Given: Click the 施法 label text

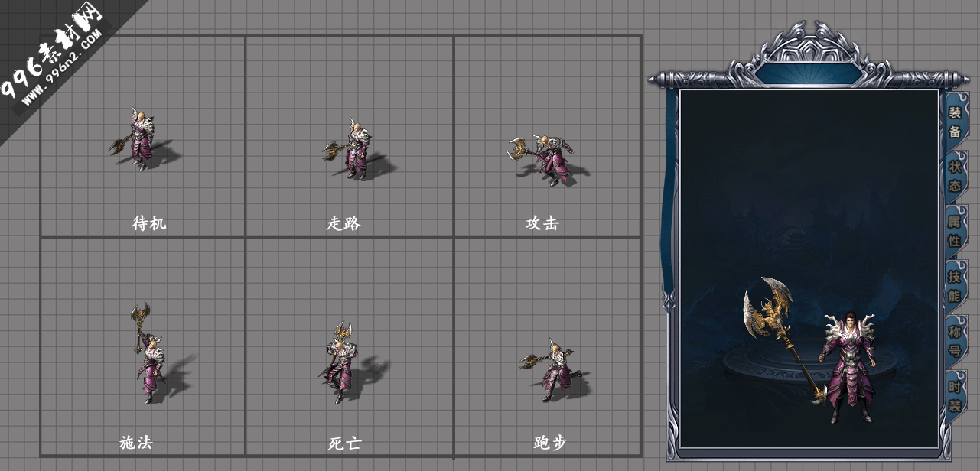Looking at the screenshot, I should (x=135, y=442).
